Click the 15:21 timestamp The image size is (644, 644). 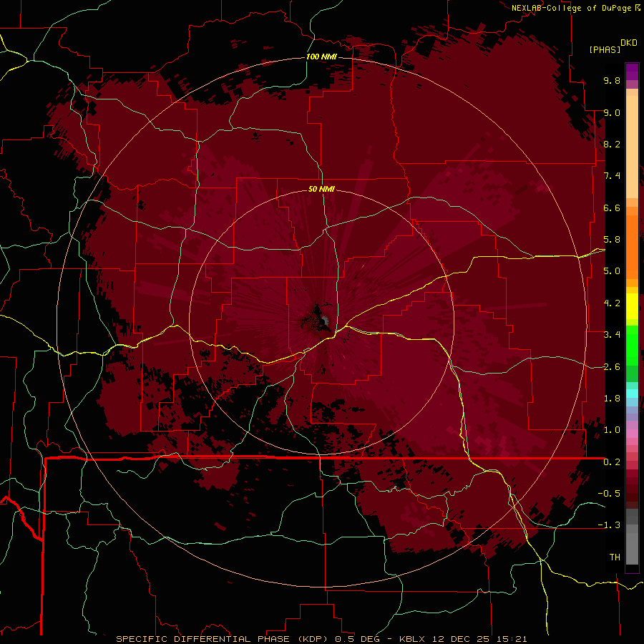(512, 639)
